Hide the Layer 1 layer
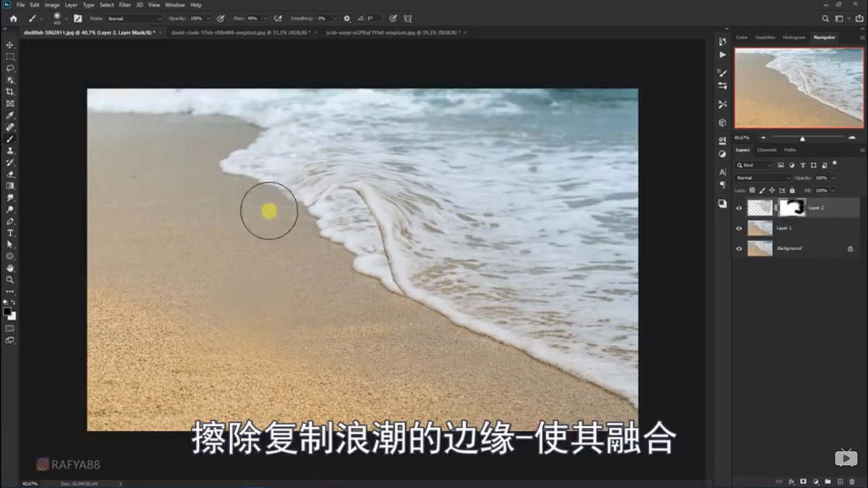The height and width of the screenshot is (488, 868). (x=739, y=227)
